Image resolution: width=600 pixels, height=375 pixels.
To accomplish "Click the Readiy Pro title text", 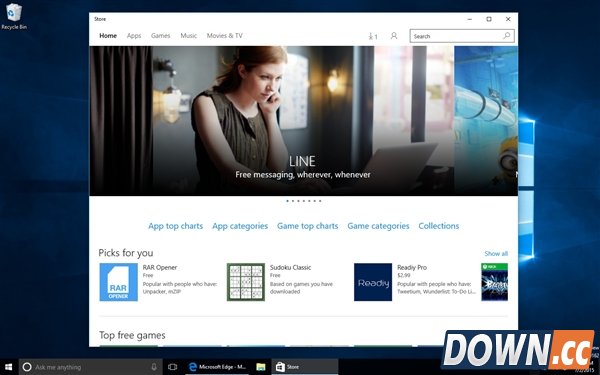I will click(412, 267).
